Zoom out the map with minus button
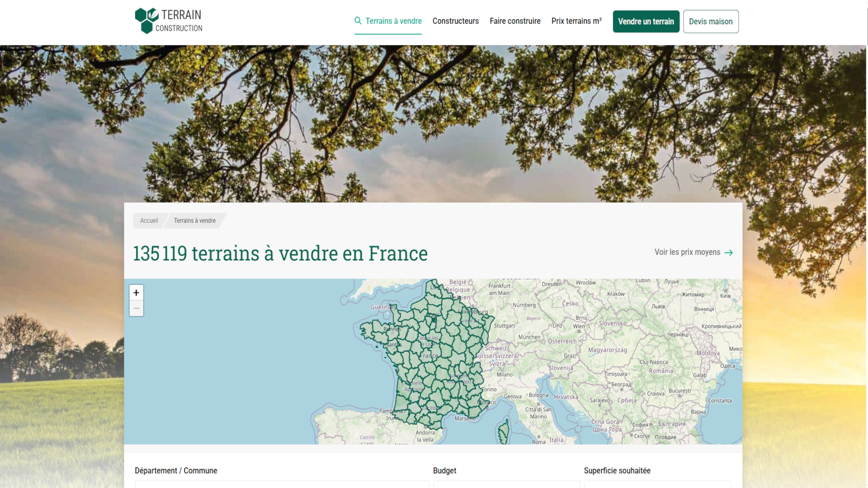The height and width of the screenshot is (488, 868). (x=136, y=308)
